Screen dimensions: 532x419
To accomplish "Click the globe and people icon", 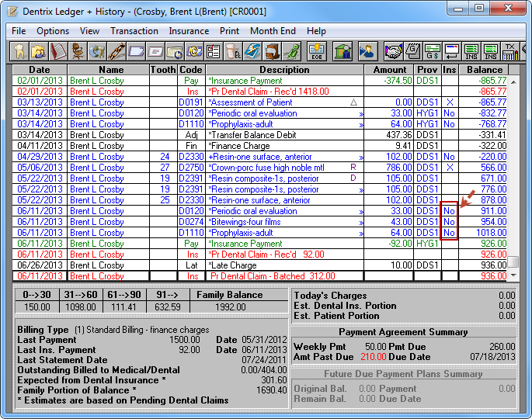I will tap(97, 51).
